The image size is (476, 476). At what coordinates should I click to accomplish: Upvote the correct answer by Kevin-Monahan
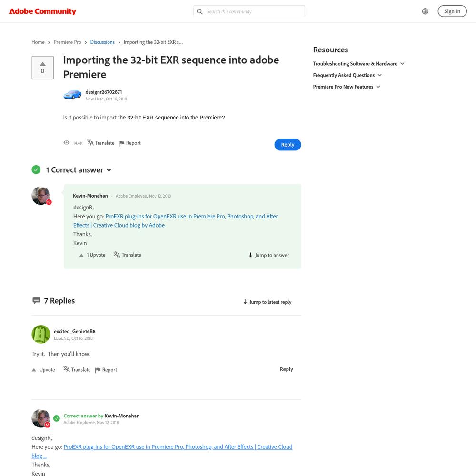[82, 255]
